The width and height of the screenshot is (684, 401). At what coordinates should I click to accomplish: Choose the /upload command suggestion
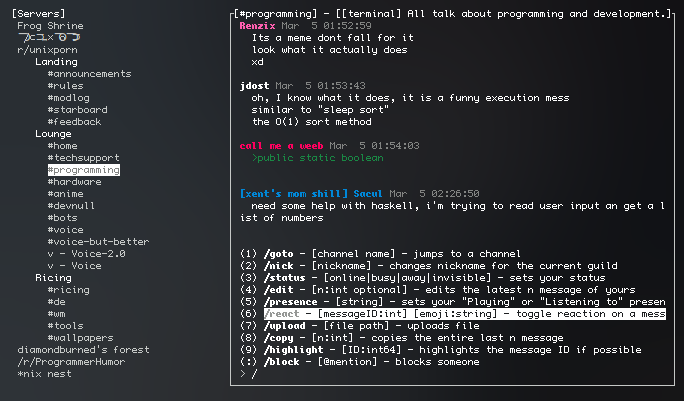(360, 326)
